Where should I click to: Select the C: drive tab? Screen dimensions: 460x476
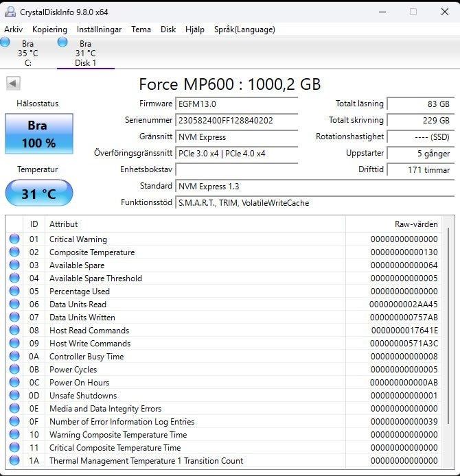pyautogui.click(x=27, y=53)
